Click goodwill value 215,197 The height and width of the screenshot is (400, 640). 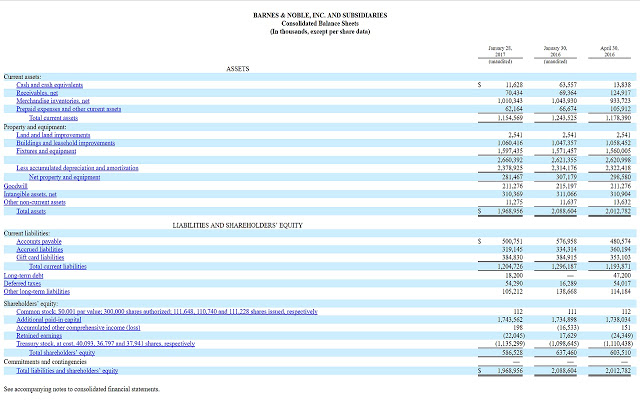tap(567, 186)
